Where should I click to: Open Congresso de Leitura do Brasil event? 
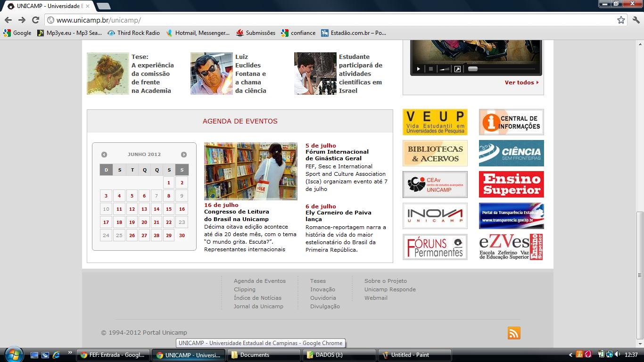237,215
